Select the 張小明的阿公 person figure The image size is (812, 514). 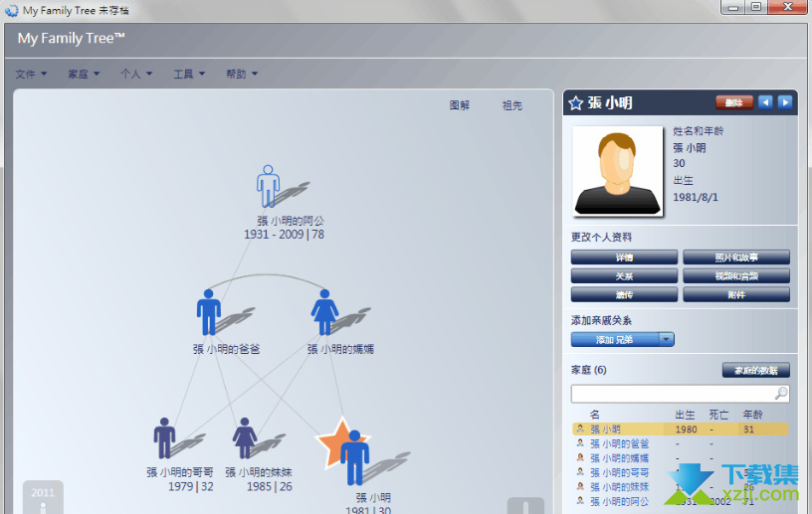coord(269,186)
